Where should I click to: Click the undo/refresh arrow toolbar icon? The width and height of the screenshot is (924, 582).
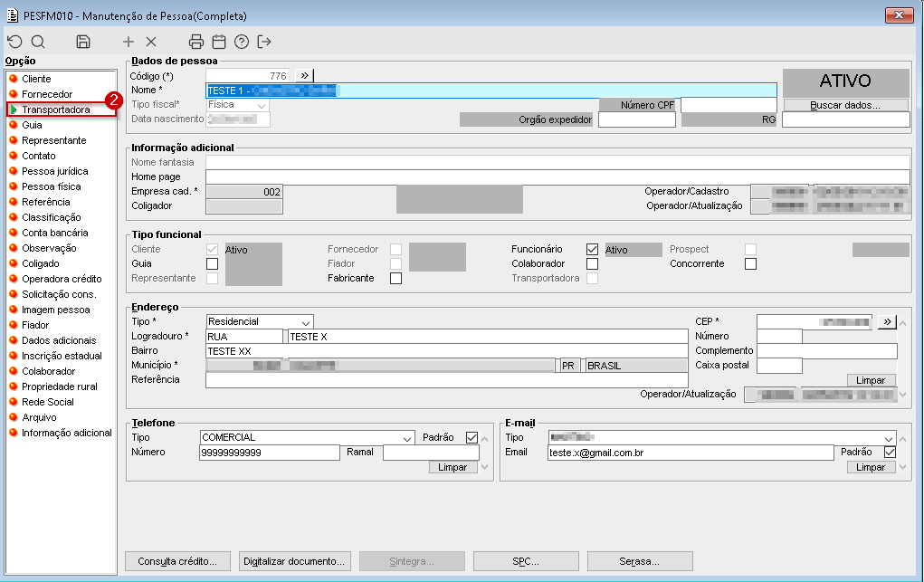point(14,42)
